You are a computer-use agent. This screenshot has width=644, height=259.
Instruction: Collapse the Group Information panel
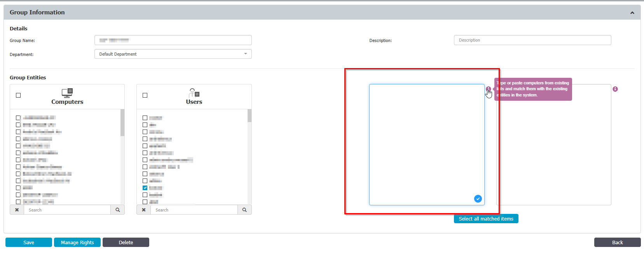point(632,13)
